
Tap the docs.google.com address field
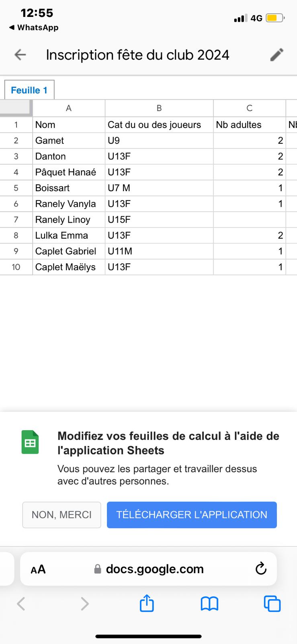[x=155, y=569]
